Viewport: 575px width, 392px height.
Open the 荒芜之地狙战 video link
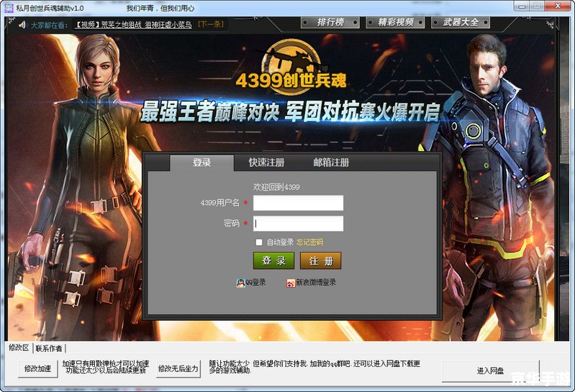133,24
